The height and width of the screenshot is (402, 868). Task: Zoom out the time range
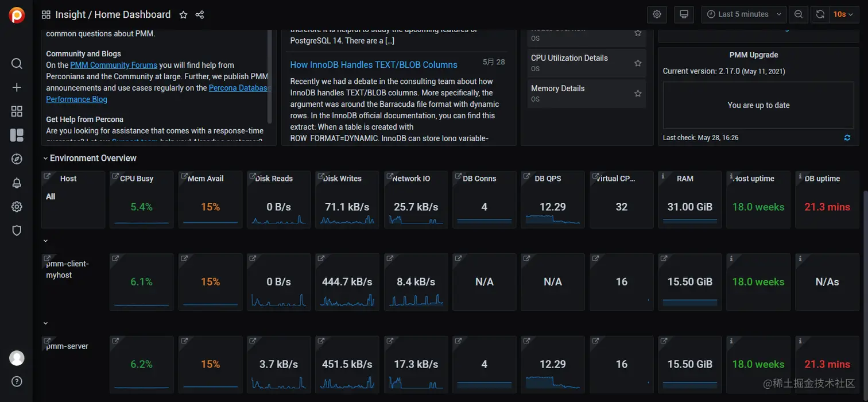tap(799, 14)
